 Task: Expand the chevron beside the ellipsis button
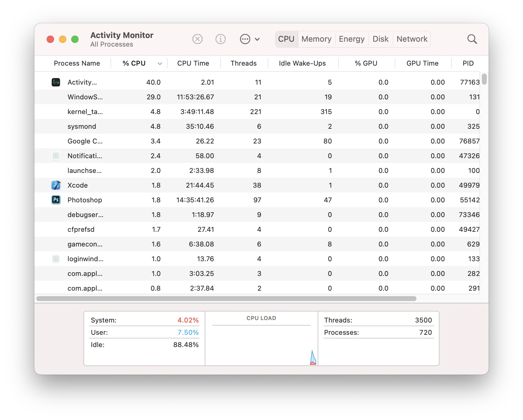257,39
